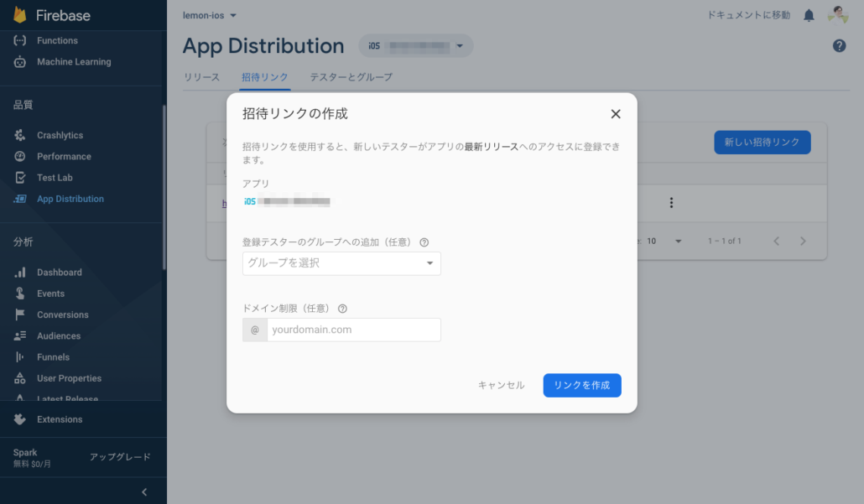
Task: Open the グループを選択 dropdown
Action: click(x=341, y=263)
